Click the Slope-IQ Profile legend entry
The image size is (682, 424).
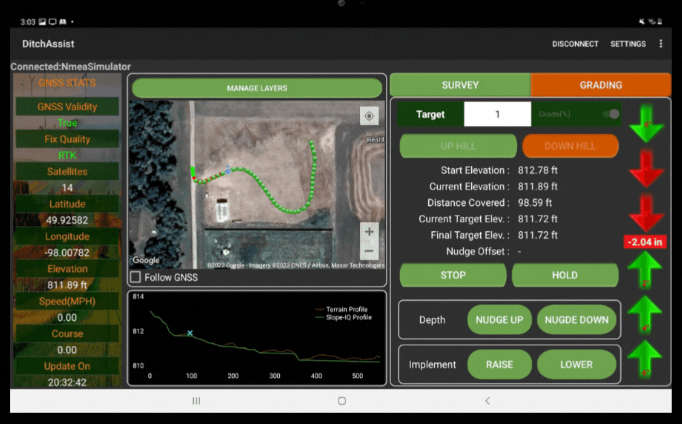[x=343, y=317]
